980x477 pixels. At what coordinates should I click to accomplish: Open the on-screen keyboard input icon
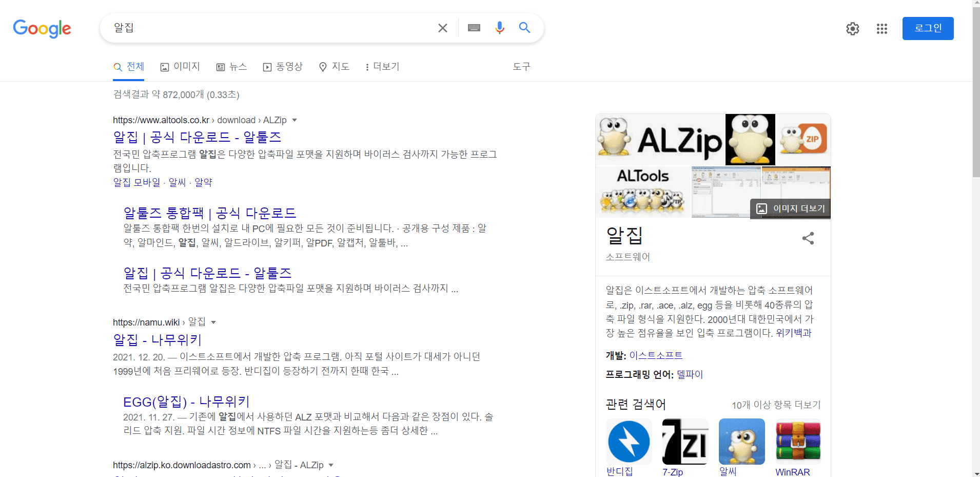point(474,28)
